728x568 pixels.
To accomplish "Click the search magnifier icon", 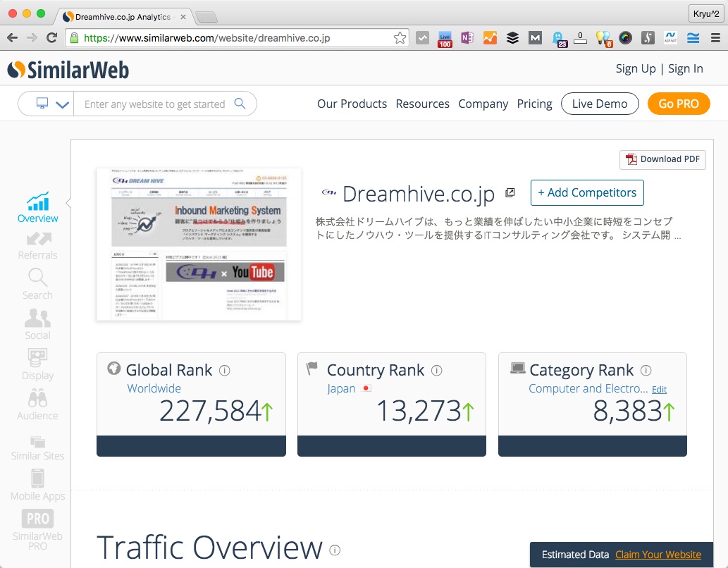I will click(x=240, y=104).
